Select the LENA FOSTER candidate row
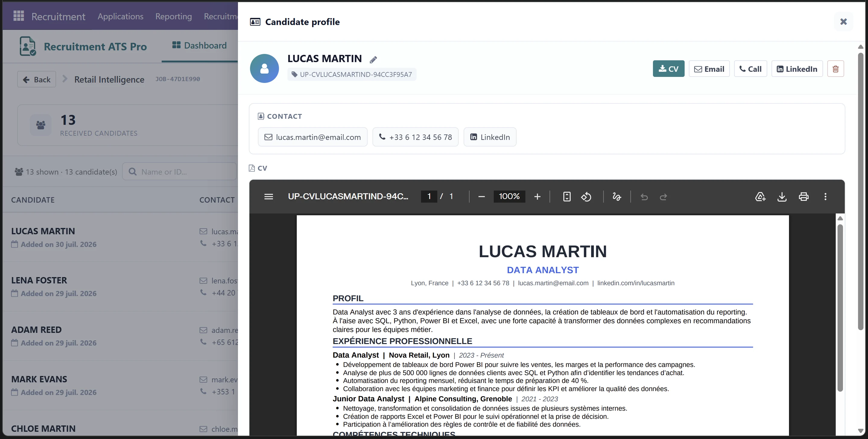 click(x=120, y=287)
